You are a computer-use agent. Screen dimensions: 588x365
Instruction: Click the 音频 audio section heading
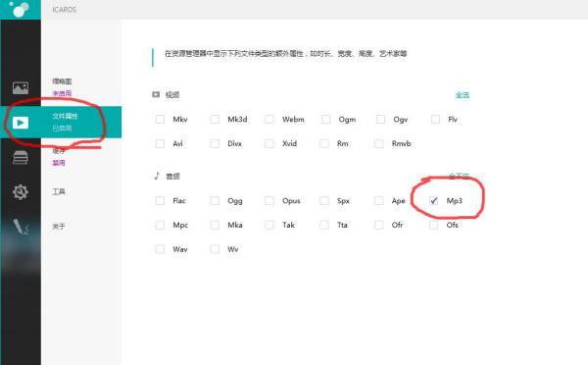tap(172, 176)
